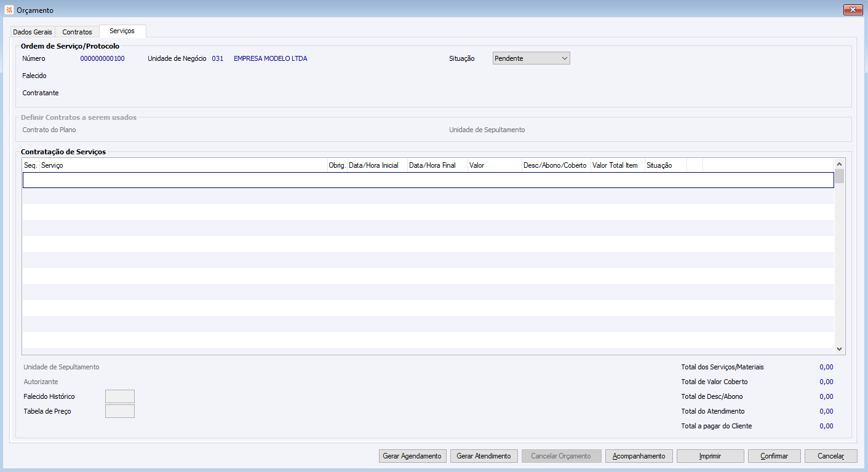Click the Total do Atendimento value
Image resolution: width=868 pixels, height=472 pixels.
[x=826, y=411]
